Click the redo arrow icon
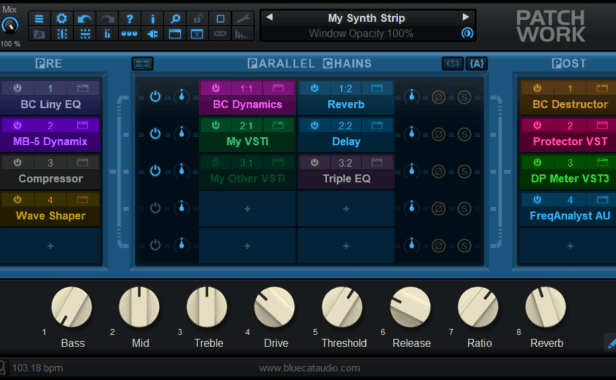This screenshot has width=616, height=380. point(107,18)
